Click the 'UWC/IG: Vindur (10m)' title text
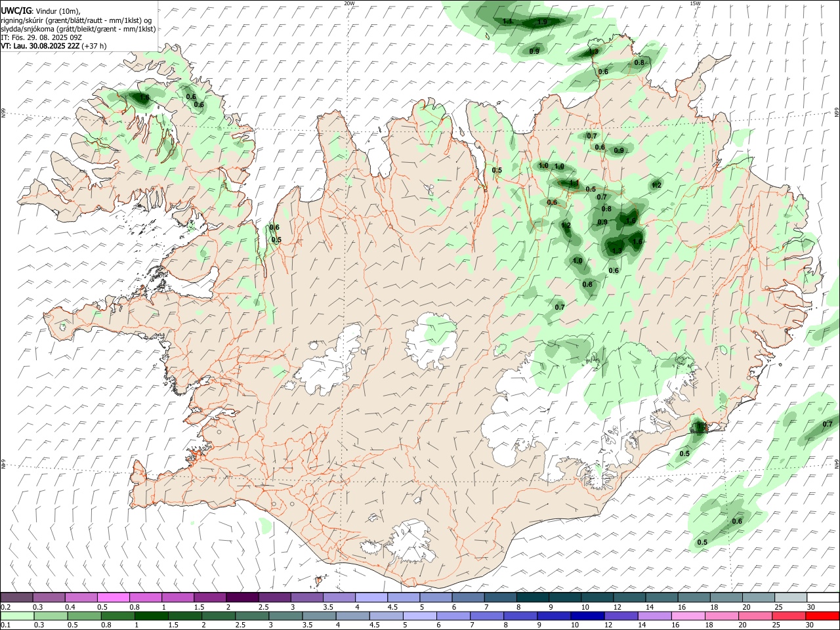840x630 pixels. 40,11
